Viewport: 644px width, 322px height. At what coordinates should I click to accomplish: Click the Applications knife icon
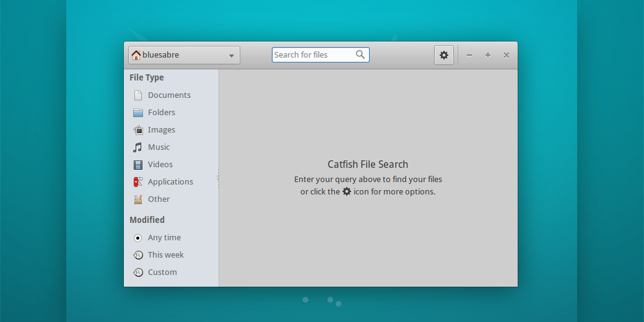[138, 182]
